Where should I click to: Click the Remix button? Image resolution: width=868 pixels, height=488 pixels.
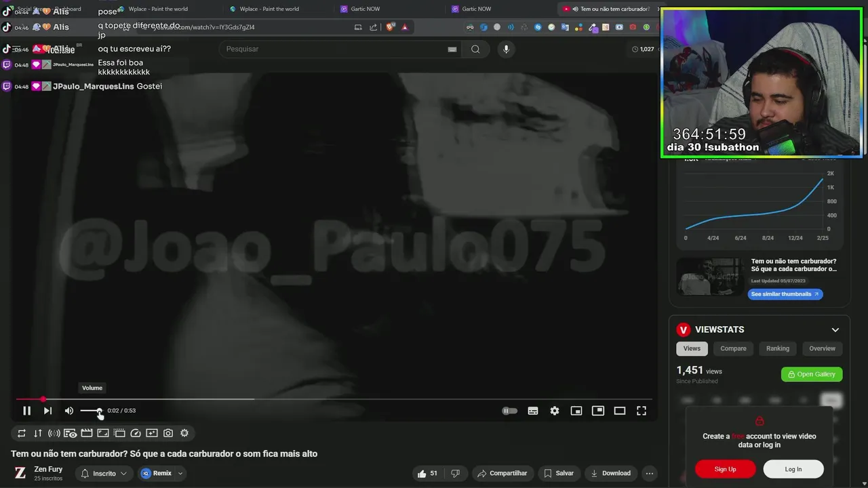pos(157,473)
